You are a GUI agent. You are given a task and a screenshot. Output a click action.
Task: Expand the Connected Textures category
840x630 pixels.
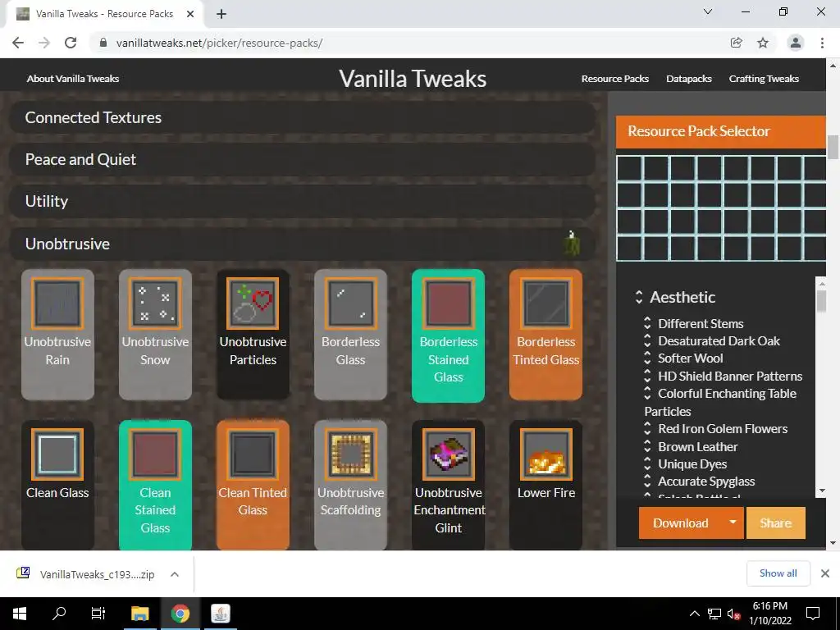point(302,117)
